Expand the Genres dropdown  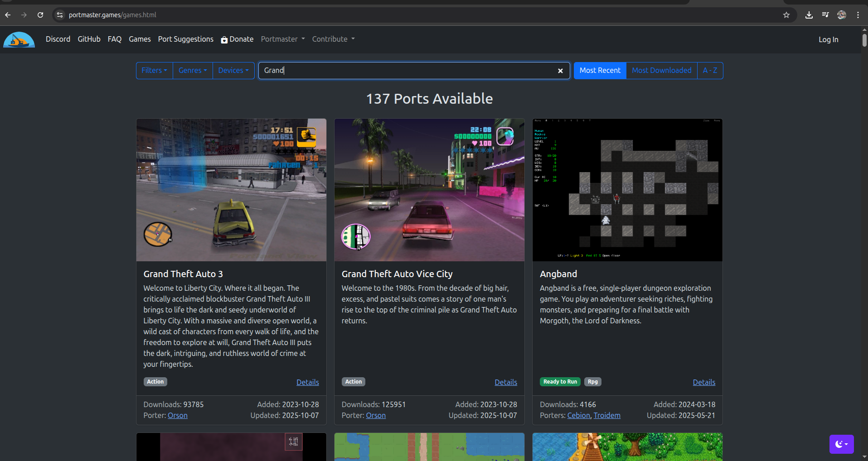click(x=193, y=71)
